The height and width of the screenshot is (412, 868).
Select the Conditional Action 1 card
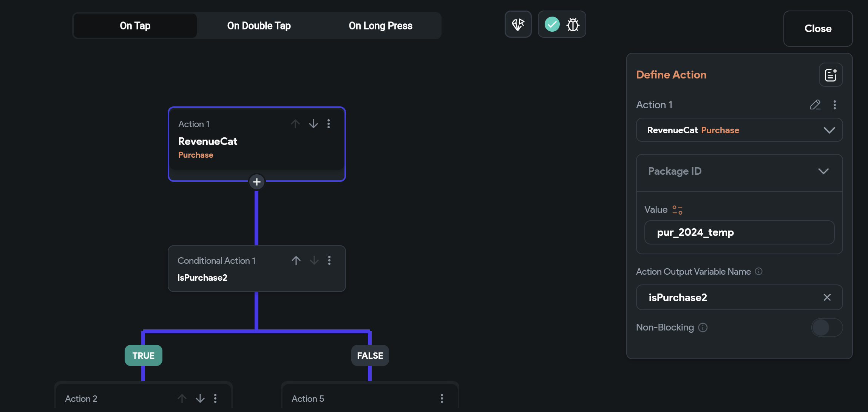tap(256, 269)
